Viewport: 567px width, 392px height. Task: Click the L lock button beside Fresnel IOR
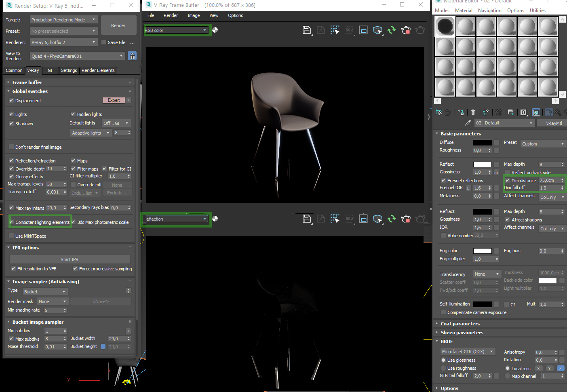click(x=469, y=188)
